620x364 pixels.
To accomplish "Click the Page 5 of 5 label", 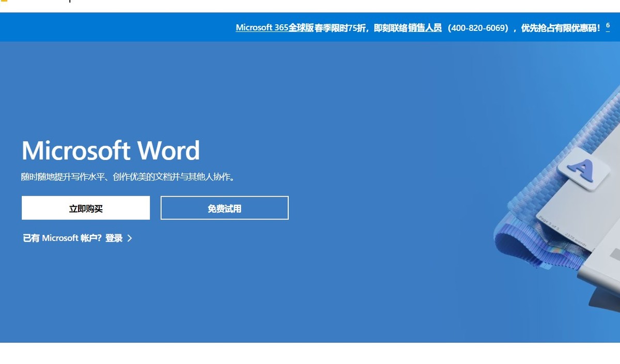I will coord(549,222).
